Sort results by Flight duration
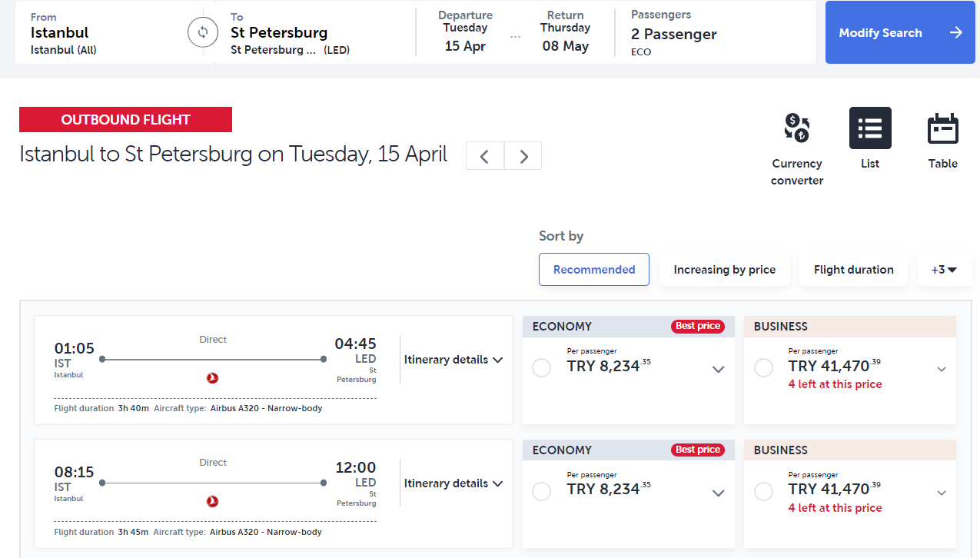 (853, 270)
